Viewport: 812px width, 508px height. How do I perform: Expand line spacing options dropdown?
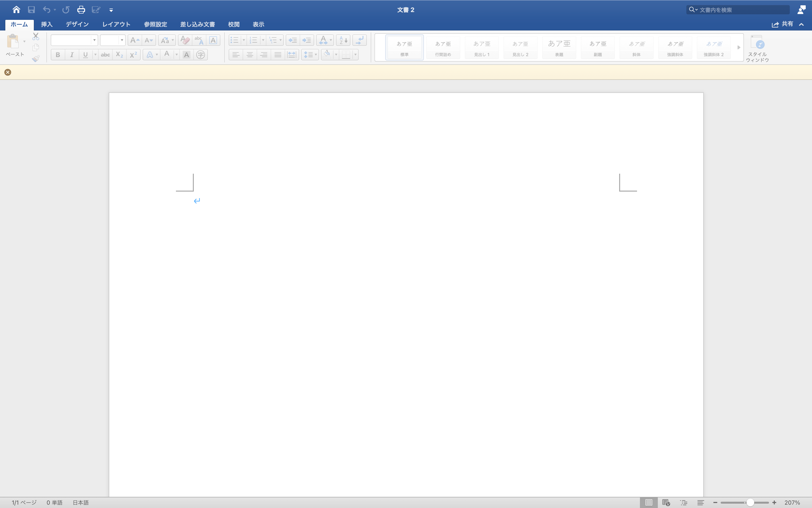tap(316, 55)
